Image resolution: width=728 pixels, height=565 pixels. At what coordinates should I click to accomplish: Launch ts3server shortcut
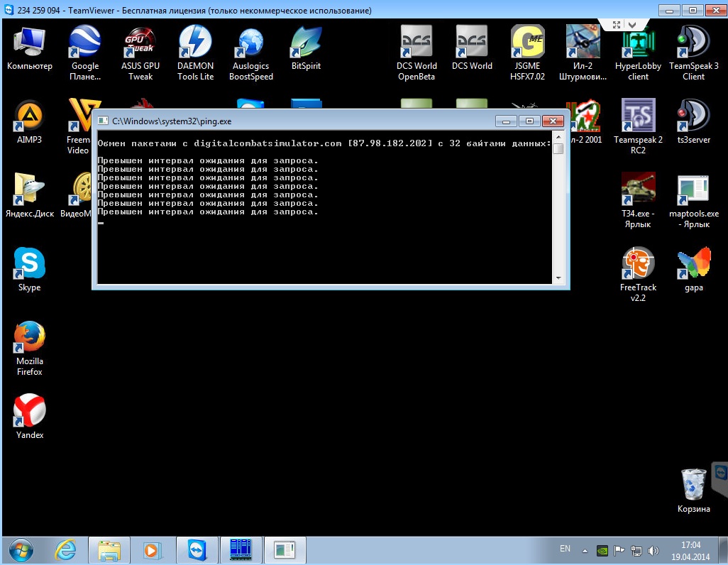[694, 122]
